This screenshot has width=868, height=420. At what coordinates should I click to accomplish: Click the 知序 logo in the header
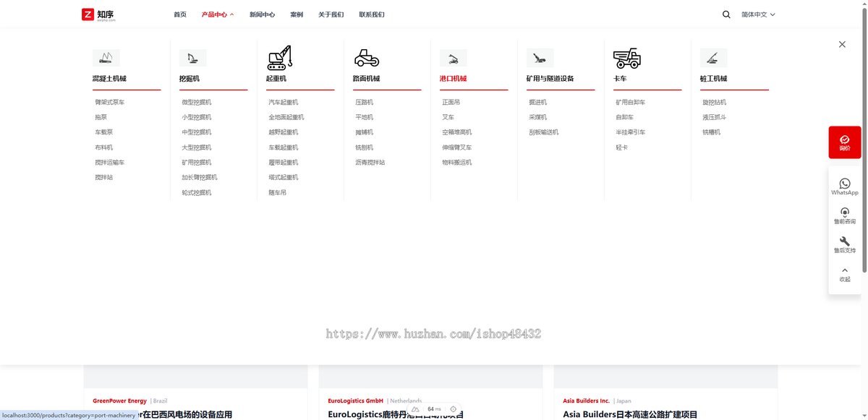pyautogui.click(x=98, y=14)
